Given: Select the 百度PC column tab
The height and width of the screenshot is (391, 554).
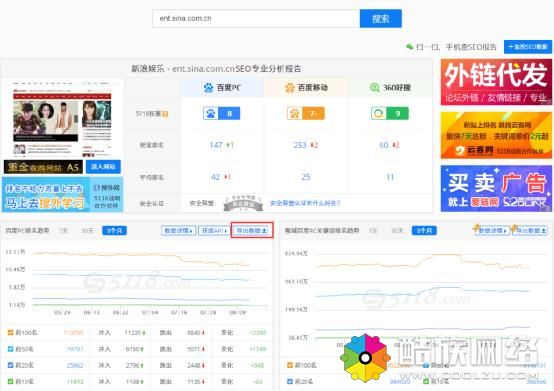Looking at the screenshot, I should click(x=222, y=88).
